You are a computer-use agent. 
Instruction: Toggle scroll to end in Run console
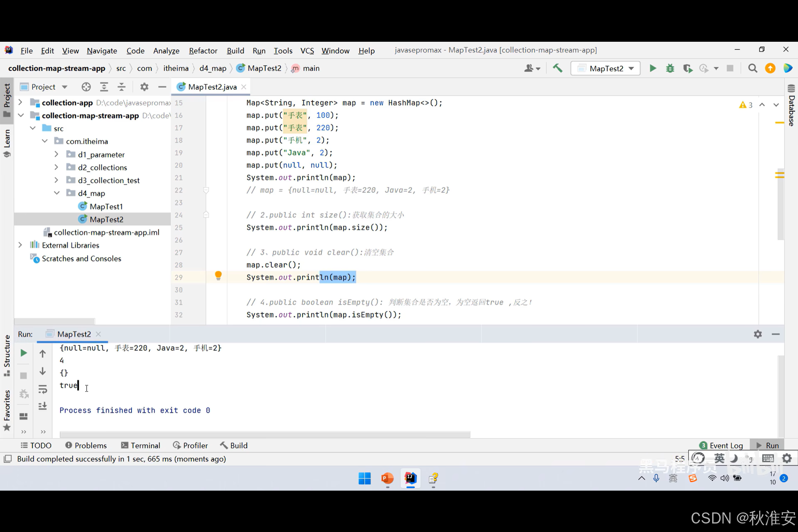coord(42,406)
